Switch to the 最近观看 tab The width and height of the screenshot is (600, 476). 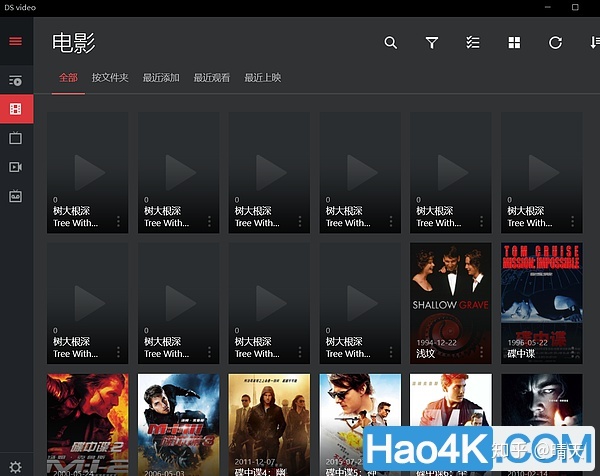[x=212, y=78]
